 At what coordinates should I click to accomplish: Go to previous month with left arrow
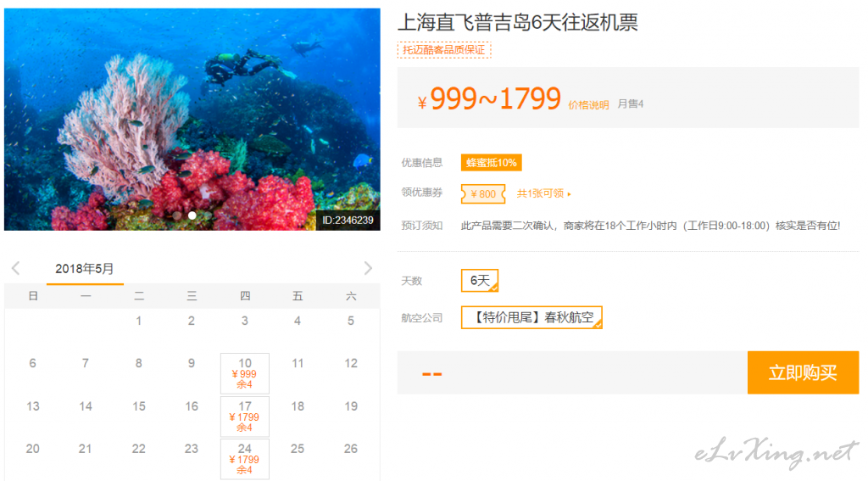point(15,268)
